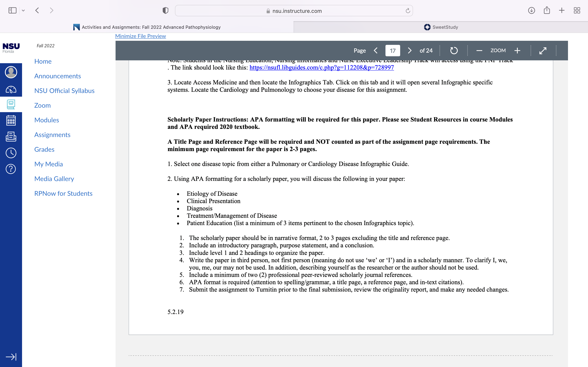Viewport: 588px width, 367px height.
Task: Zoom out the document preview
Action: [479, 51]
